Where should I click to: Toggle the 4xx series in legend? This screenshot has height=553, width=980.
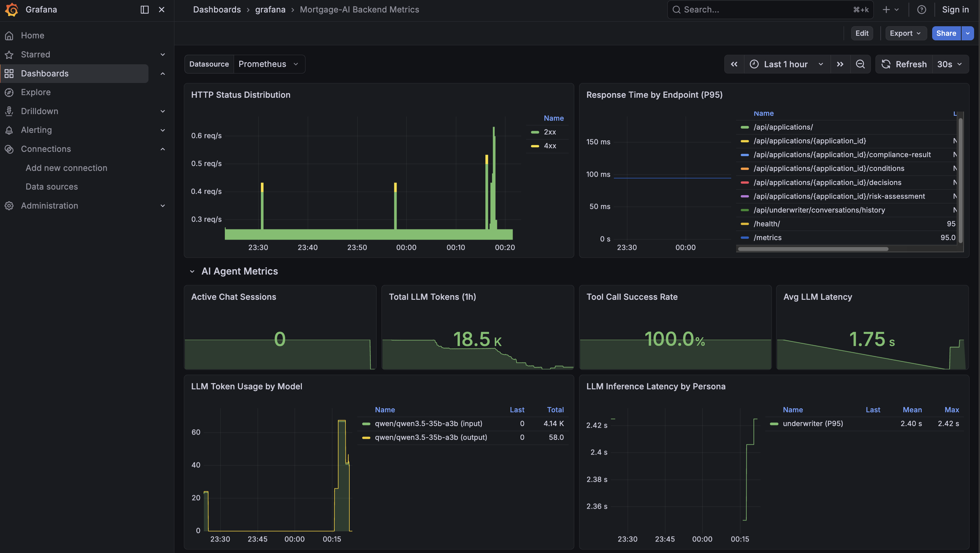(x=549, y=146)
